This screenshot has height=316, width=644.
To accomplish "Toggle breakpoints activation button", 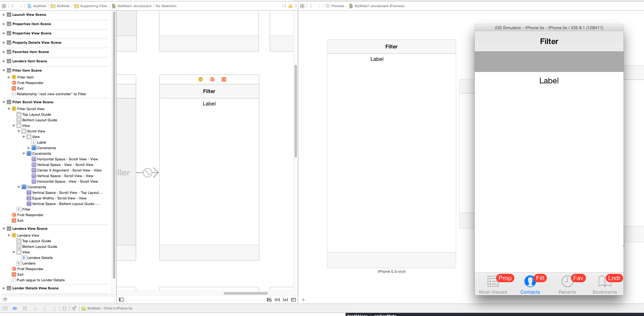I will click(x=15, y=308).
